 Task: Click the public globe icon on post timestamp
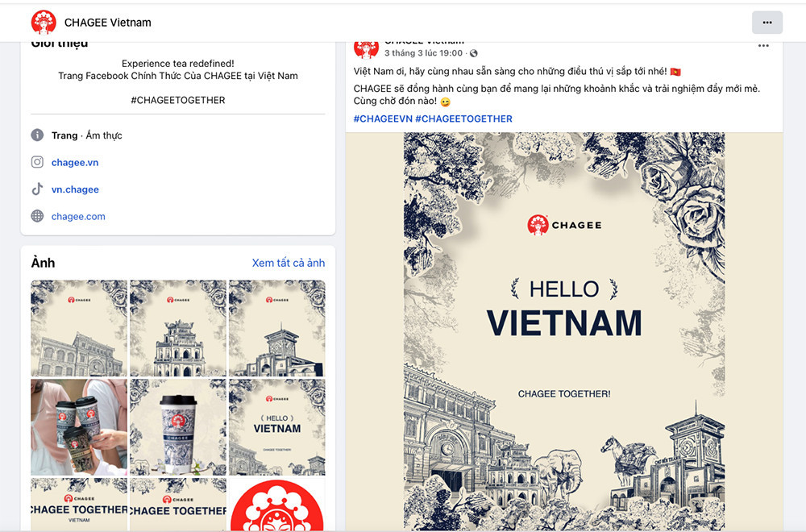(x=473, y=53)
